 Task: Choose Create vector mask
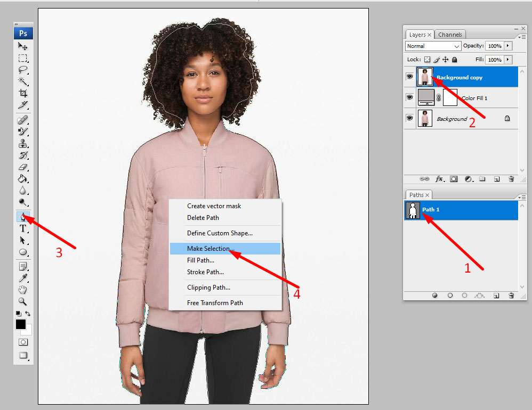225,206
